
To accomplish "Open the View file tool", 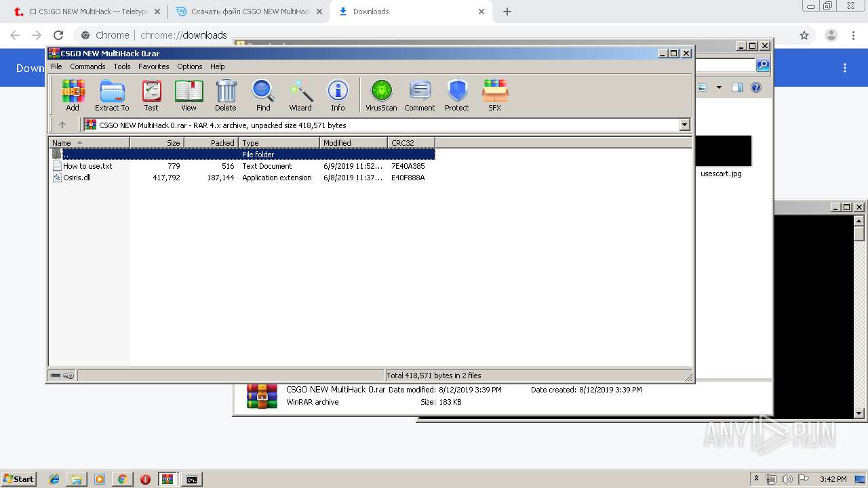I will click(189, 95).
